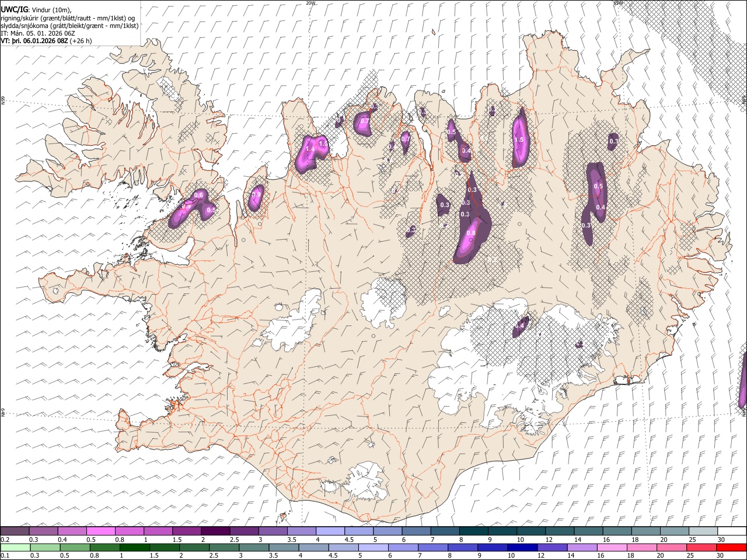Click the snow legend magenta swatch at 0.5

[x=101, y=531]
